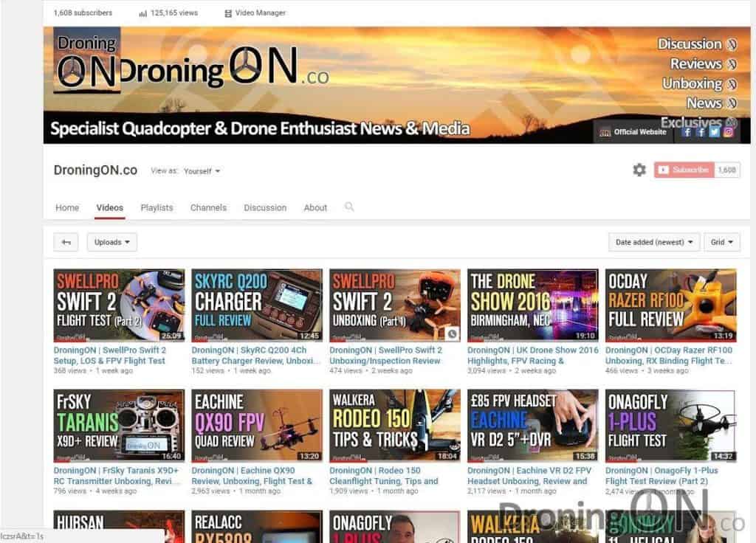The width and height of the screenshot is (756, 543).
Task: Click the bar chart icon beside views
Action: pyautogui.click(x=142, y=13)
